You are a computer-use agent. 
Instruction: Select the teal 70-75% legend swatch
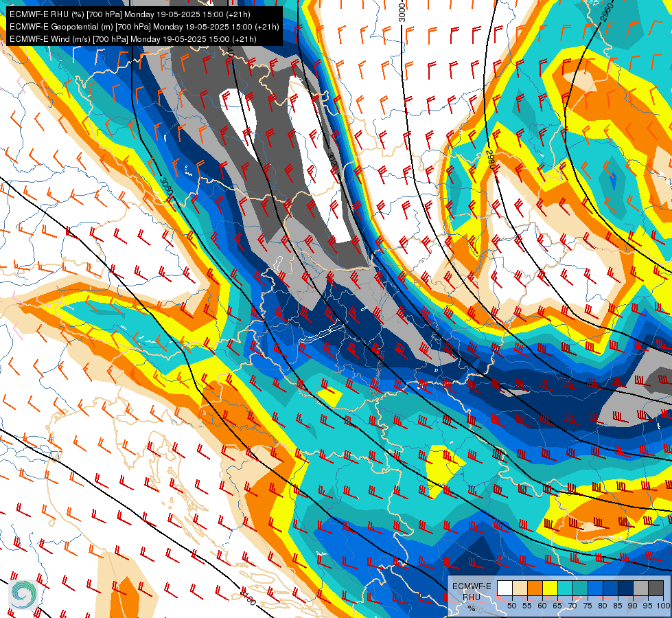pos(580,588)
